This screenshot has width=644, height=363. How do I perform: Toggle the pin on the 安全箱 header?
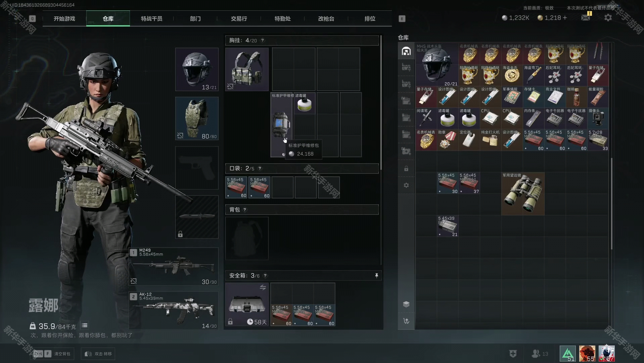376,276
